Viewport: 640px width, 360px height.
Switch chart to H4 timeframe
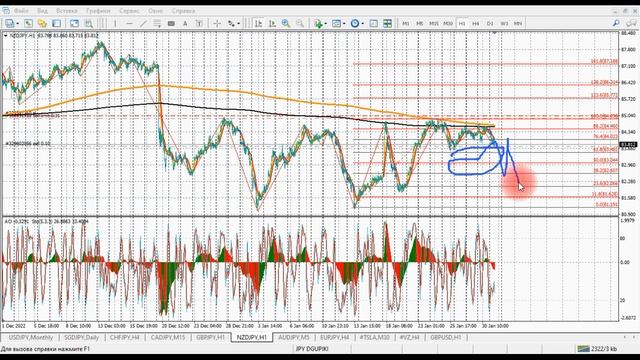[x=476, y=24]
